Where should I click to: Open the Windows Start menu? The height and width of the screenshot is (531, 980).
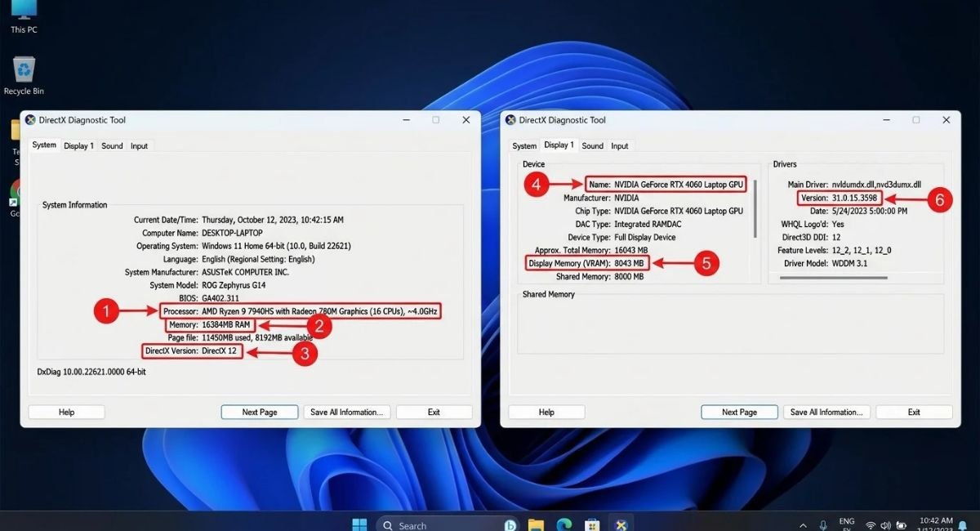(359, 524)
